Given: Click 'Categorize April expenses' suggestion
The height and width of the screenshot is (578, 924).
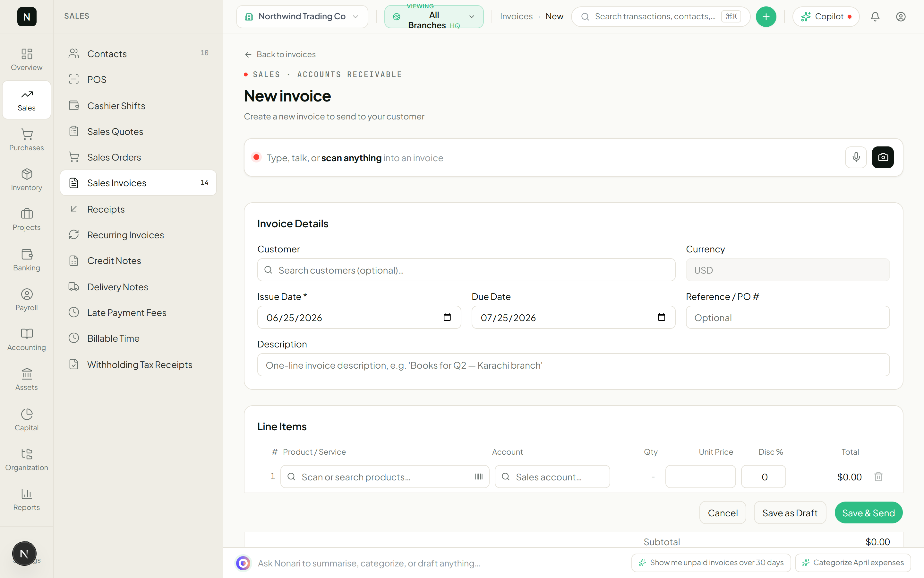Looking at the screenshot, I should 853,562.
